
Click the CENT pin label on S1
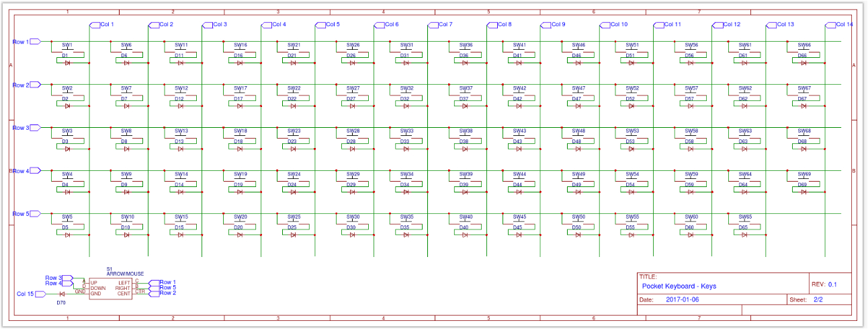coord(124,293)
